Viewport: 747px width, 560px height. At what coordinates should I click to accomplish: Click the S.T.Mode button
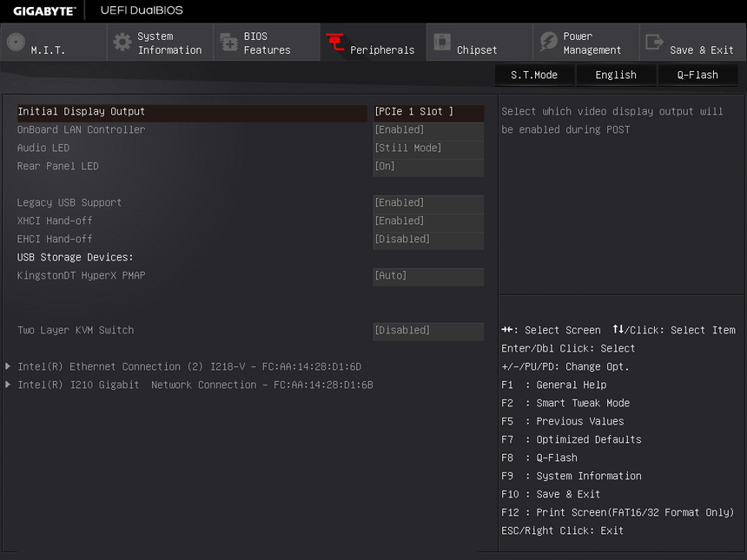click(x=534, y=76)
